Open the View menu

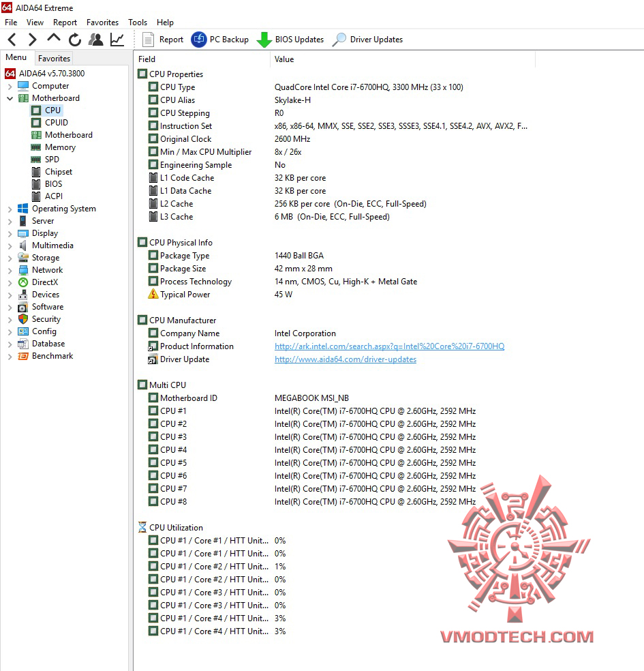click(35, 23)
